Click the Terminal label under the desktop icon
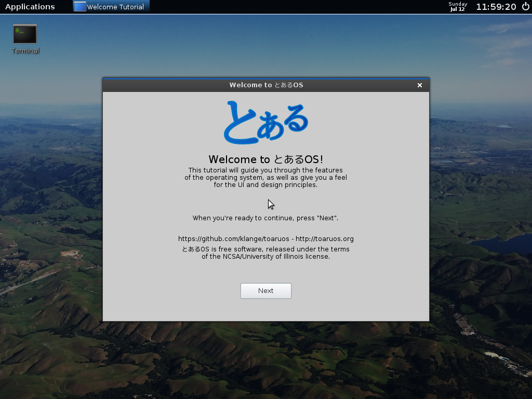The height and width of the screenshot is (399, 532). point(25,51)
